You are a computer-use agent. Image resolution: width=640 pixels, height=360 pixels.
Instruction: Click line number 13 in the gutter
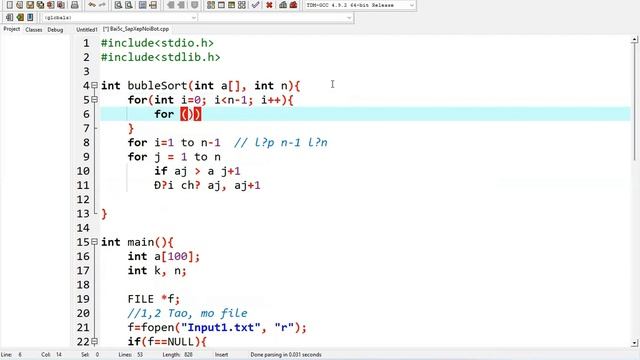83,213
